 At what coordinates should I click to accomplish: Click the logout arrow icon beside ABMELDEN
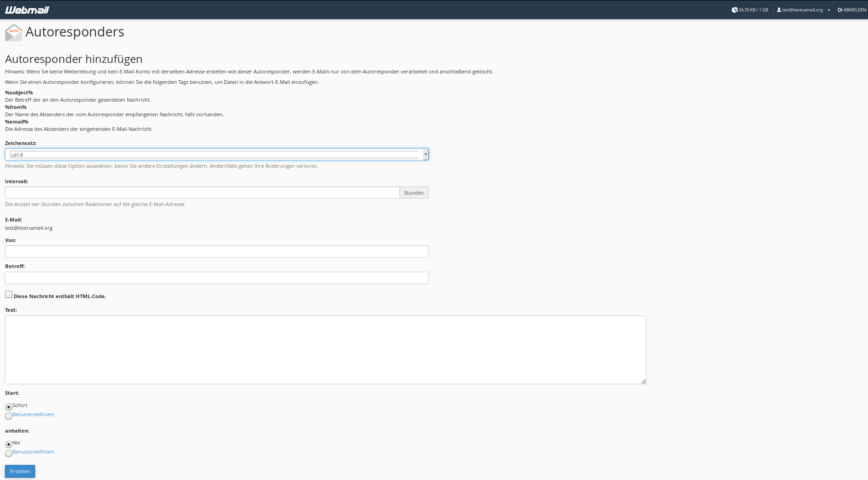coord(840,10)
